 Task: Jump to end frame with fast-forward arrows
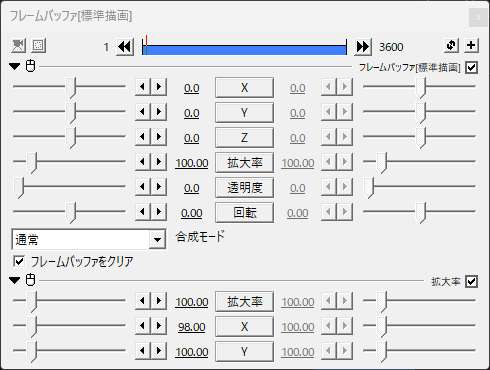pos(363,47)
